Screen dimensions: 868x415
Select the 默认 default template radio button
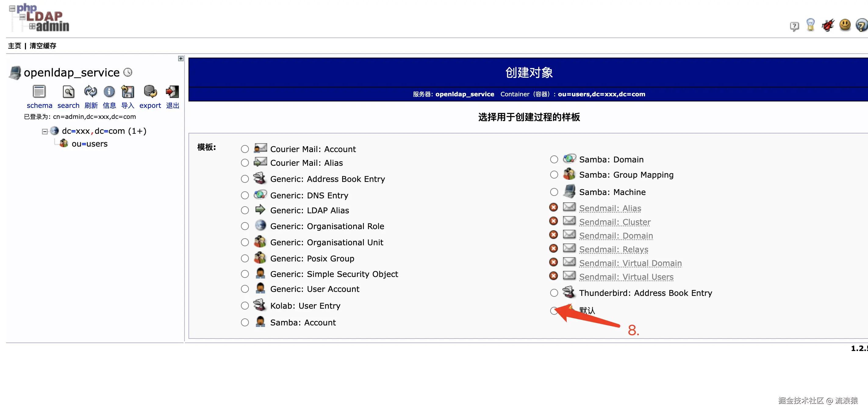(554, 311)
